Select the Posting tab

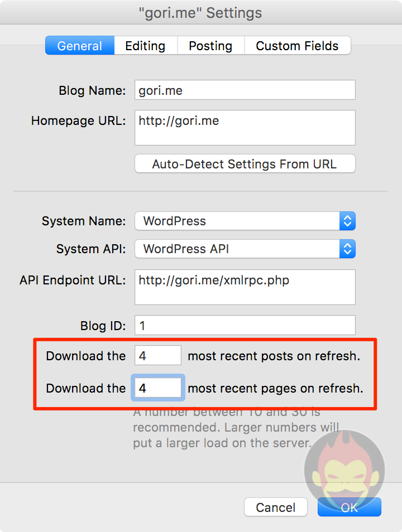210,46
